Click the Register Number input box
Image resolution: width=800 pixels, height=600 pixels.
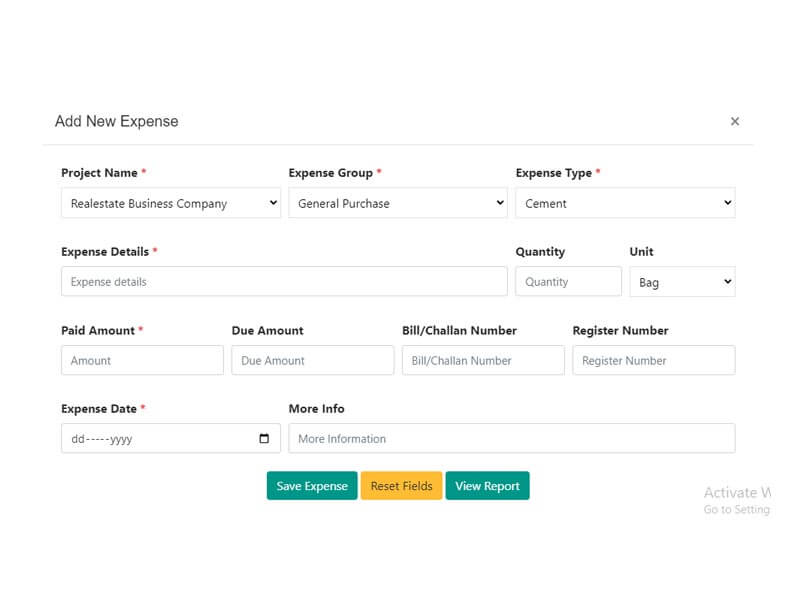click(x=653, y=360)
